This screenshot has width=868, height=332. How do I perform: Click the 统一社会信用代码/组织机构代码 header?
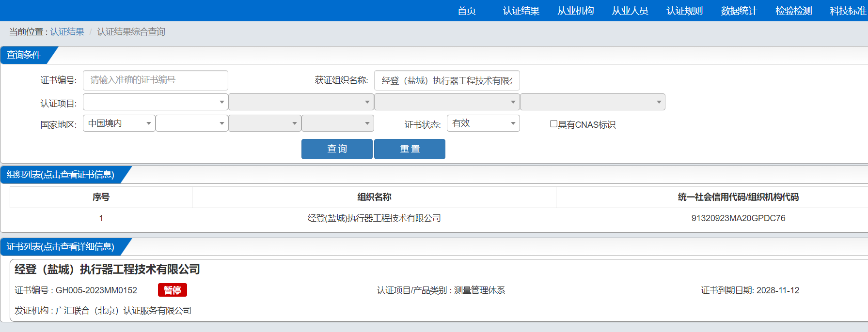(738, 197)
